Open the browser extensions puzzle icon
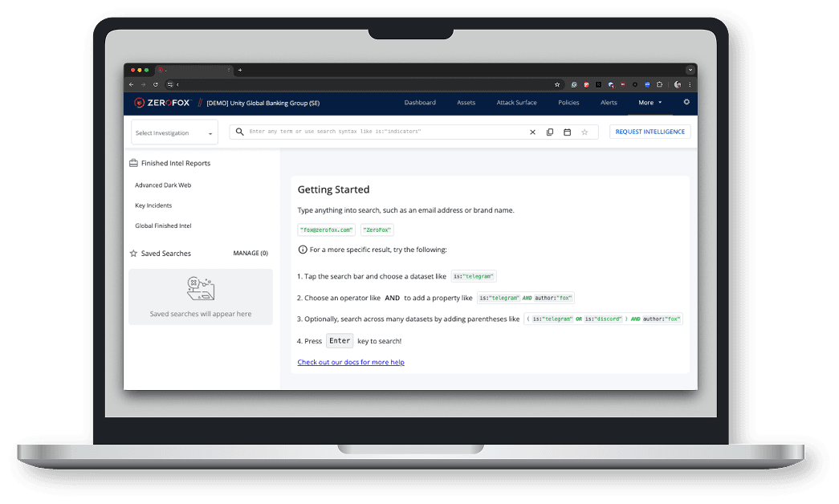The image size is (839, 504). (x=659, y=84)
